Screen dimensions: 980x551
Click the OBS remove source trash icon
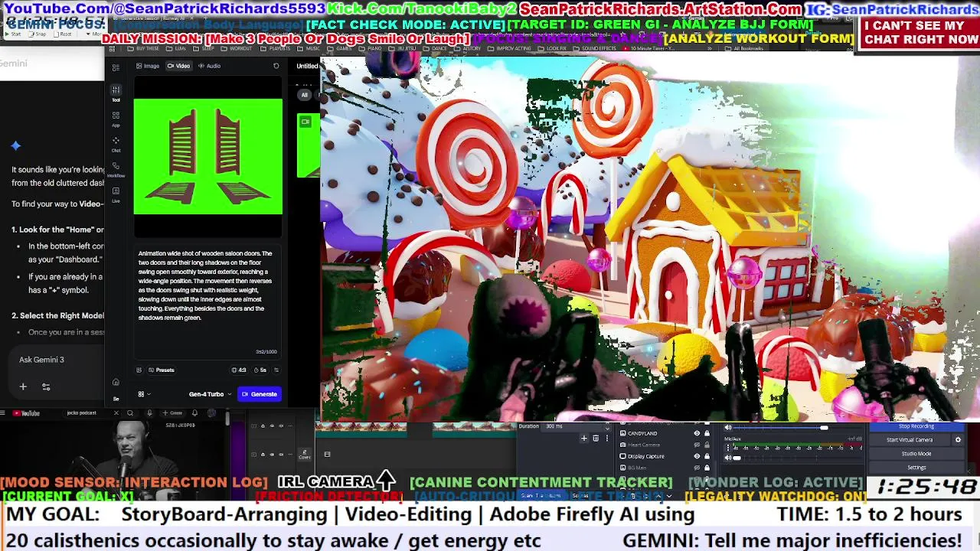point(596,438)
